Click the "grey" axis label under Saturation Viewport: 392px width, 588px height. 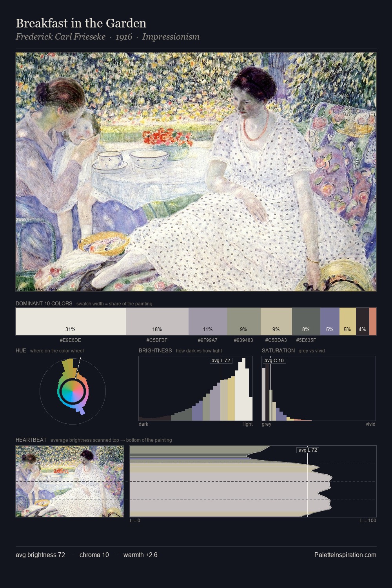coord(267,424)
